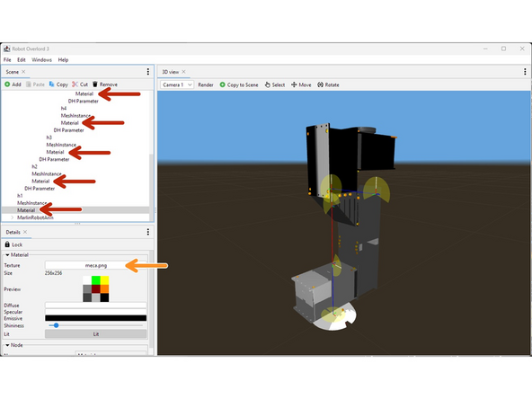Select the h2 tree node
Image resolution: width=532 pixels, height=399 pixels.
pyautogui.click(x=34, y=166)
